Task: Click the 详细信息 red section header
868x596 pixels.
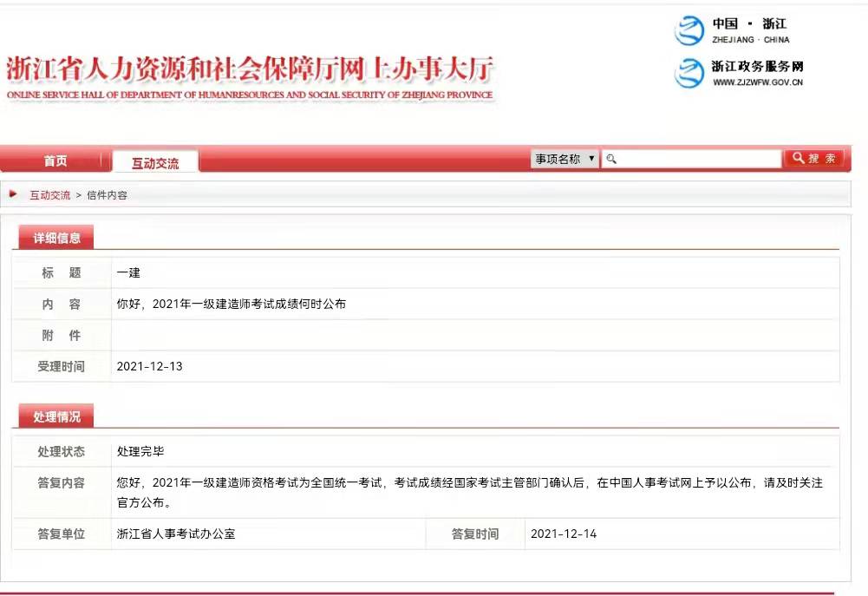Action: click(x=55, y=236)
